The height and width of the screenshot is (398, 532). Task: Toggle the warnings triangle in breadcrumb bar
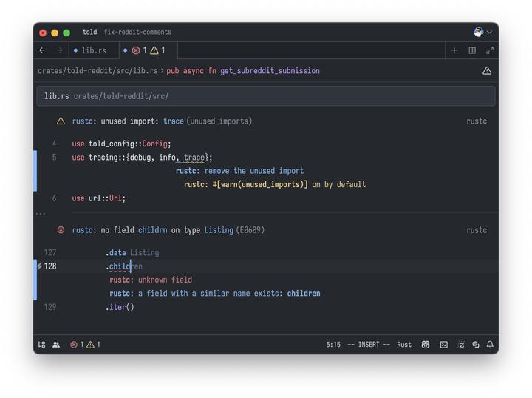pos(487,71)
